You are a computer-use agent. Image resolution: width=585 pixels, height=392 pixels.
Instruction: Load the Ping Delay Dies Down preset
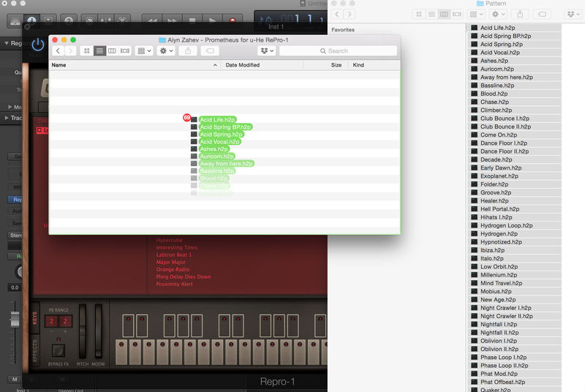184,276
